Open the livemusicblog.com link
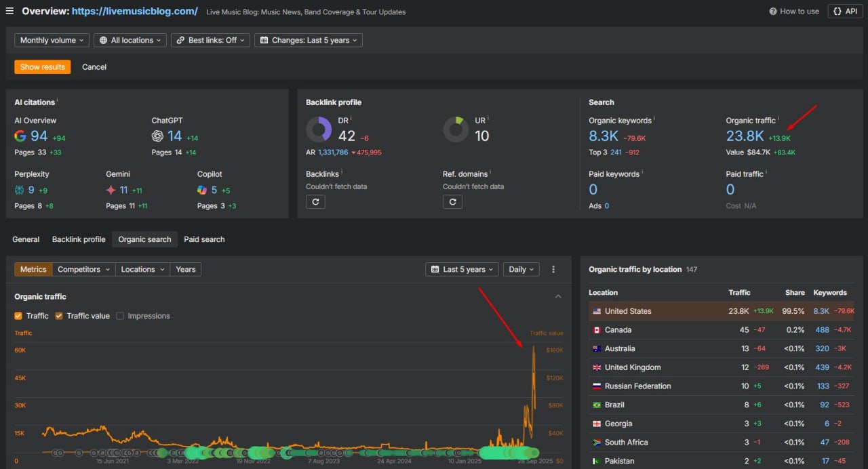The image size is (868, 469). click(134, 12)
